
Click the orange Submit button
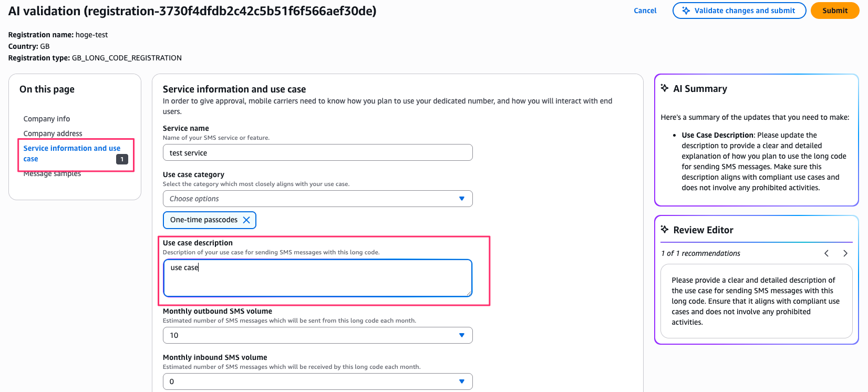tap(834, 11)
